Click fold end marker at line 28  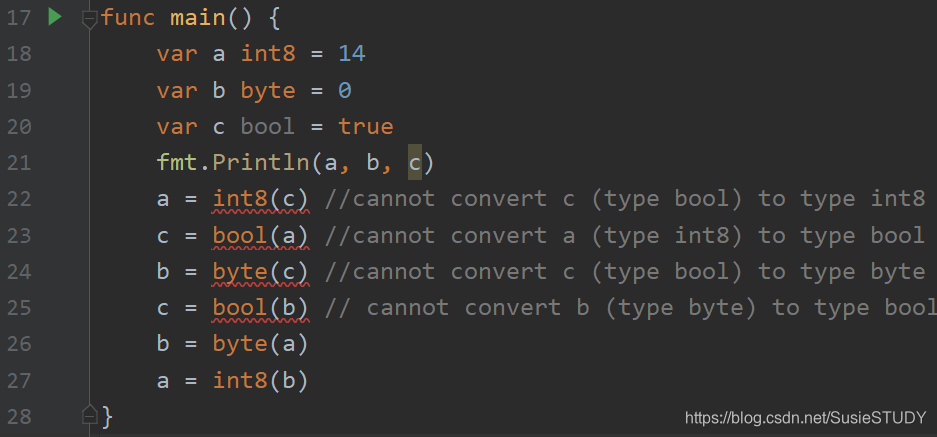tap(90, 415)
